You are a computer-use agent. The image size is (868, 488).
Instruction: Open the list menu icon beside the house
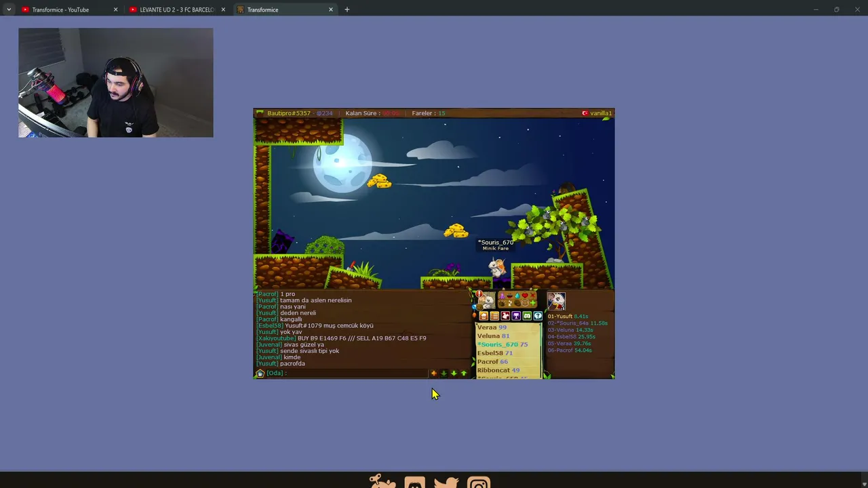(x=494, y=316)
